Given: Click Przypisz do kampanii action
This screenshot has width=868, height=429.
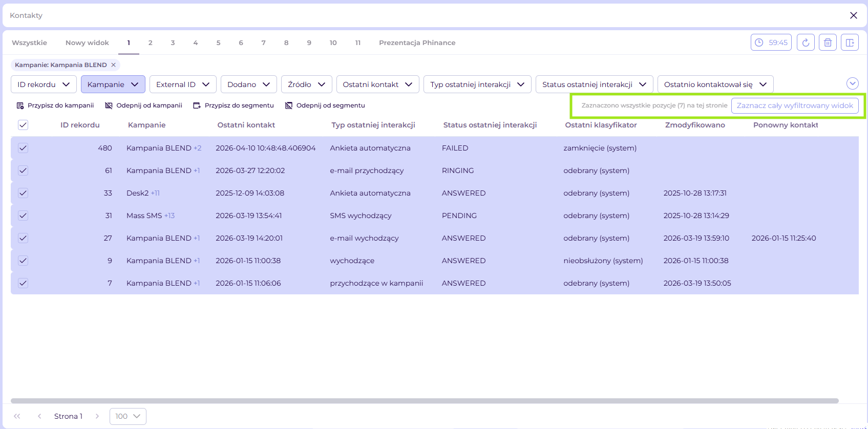Looking at the screenshot, I should pyautogui.click(x=55, y=105).
